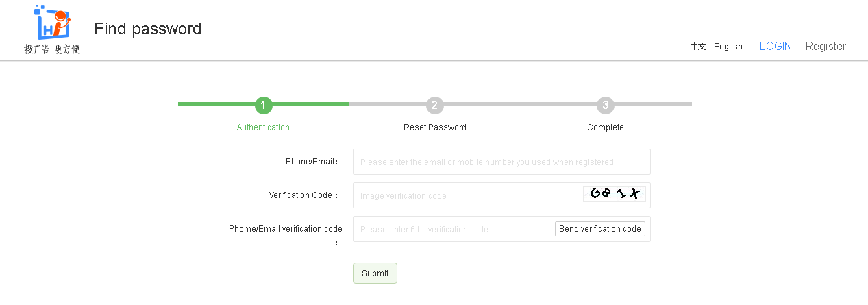The width and height of the screenshot is (868, 305).
Task: Focus the 6 bit verification code field
Action: 454,229
